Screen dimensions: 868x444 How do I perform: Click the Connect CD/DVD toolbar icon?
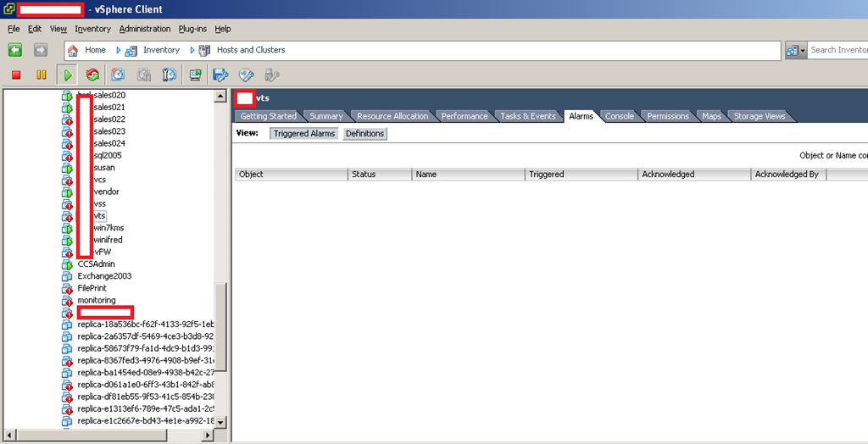coord(247,75)
